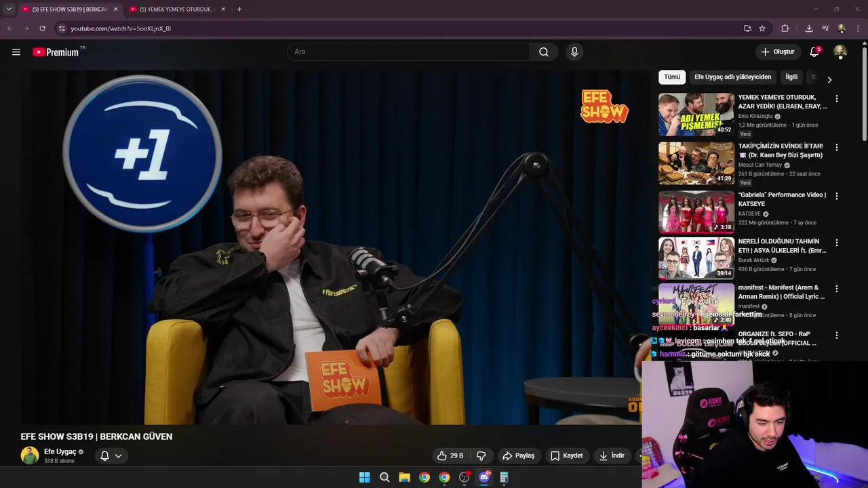Image resolution: width=868 pixels, height=488 pixels.
Task: Click the Oluştur create button
Action: [777, 52]
